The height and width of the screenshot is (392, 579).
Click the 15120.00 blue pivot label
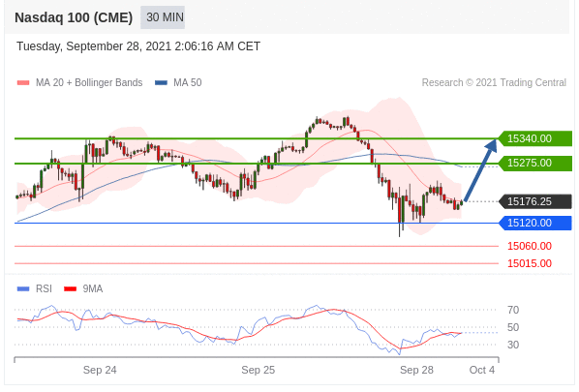tap(535, 223)
